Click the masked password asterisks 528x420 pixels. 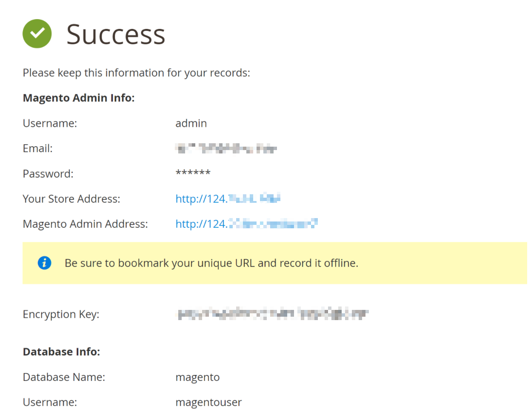[x=193, y=173]
